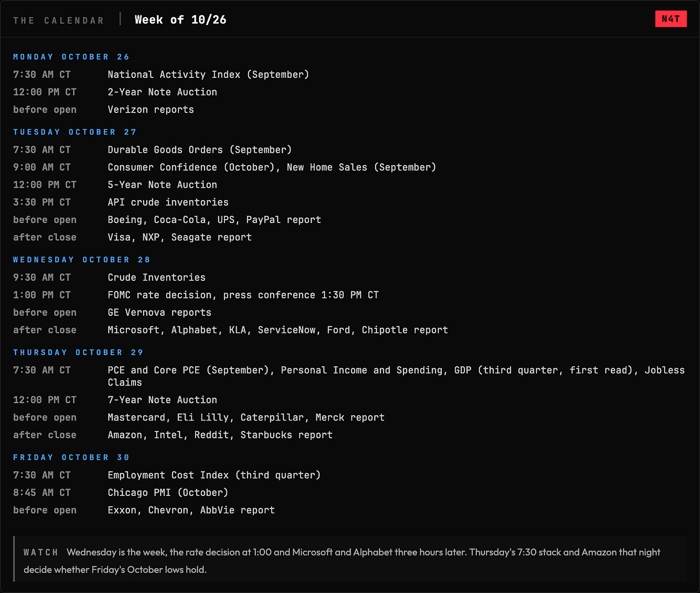Select the 'WEDNESDAY OCTOBER 28' heading
This screenshot has width=700, height=593.
82,260
